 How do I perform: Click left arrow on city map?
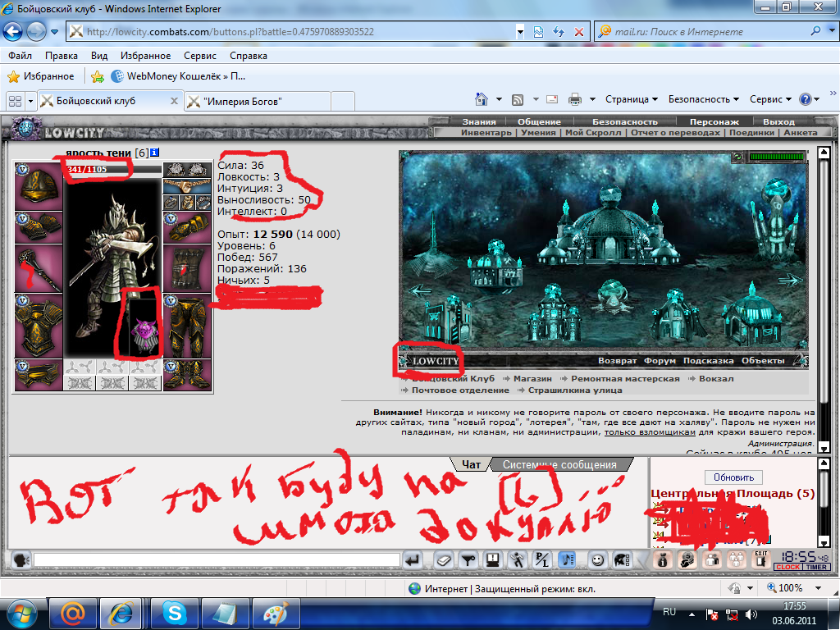point(421,290)
